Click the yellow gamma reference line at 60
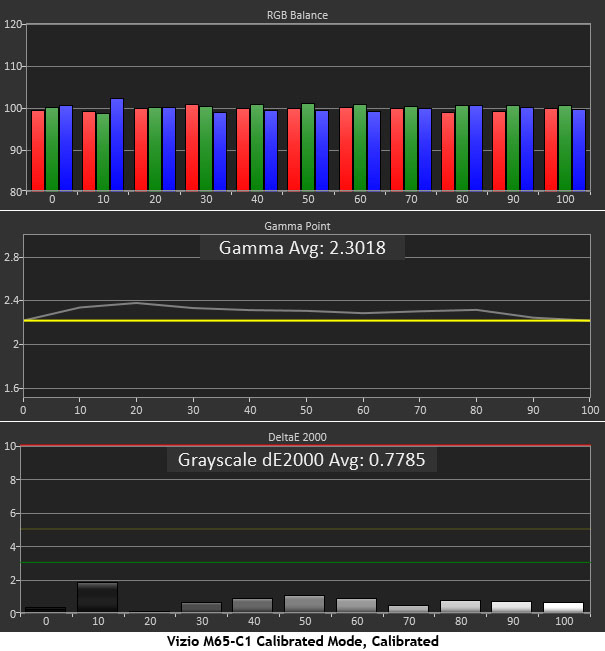This screenshot has height=651, width=605. 363,321
